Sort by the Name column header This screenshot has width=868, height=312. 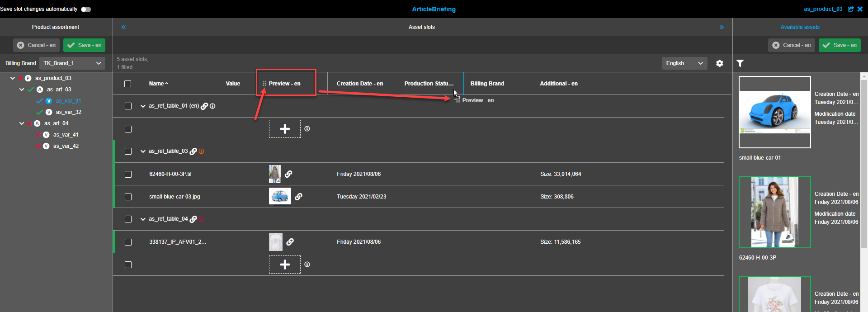click(159, 84)
